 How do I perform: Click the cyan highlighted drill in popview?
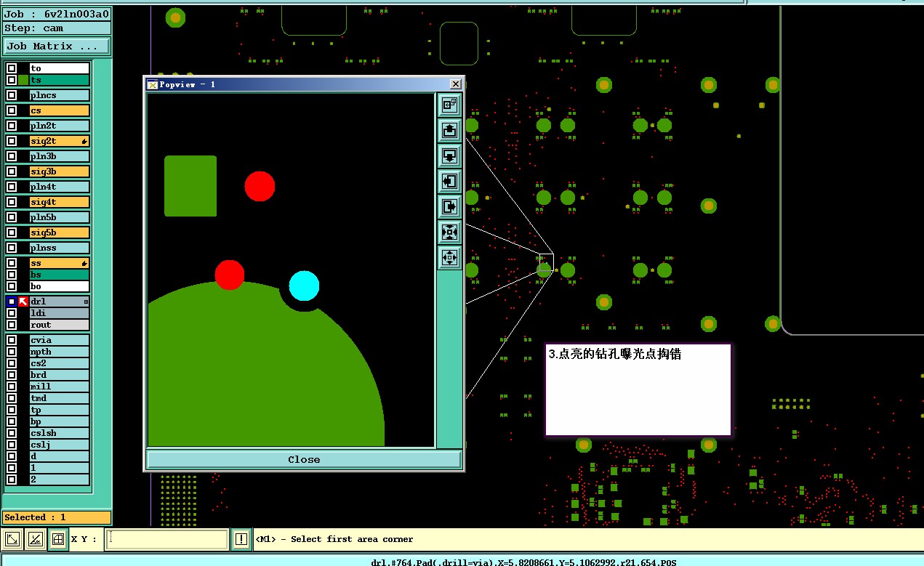coord(304,286)
